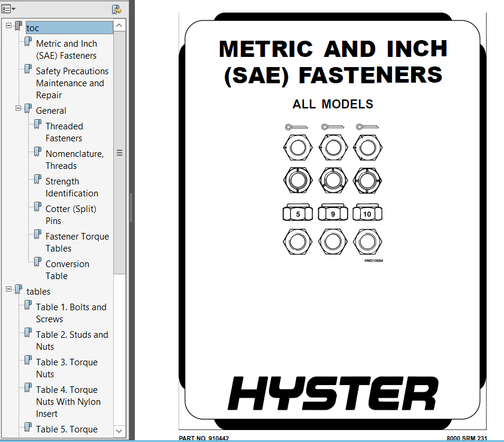The height and width of the screenshot is (442, 504).
Task: Open the bookmarks options menu icon
Action: (8, 9)
